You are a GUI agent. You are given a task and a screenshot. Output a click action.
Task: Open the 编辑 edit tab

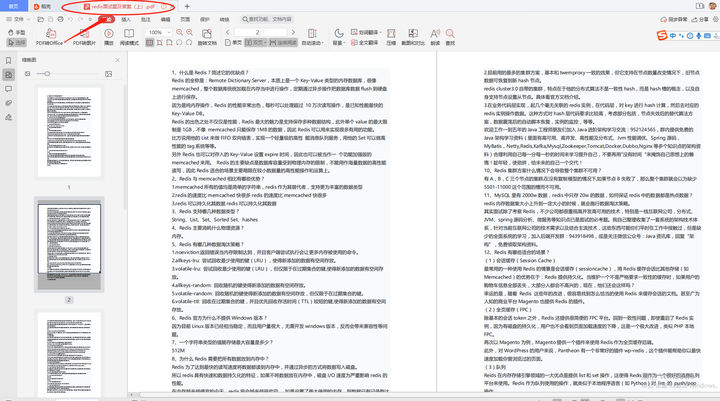pyautogui.click(x=166, y=19)
